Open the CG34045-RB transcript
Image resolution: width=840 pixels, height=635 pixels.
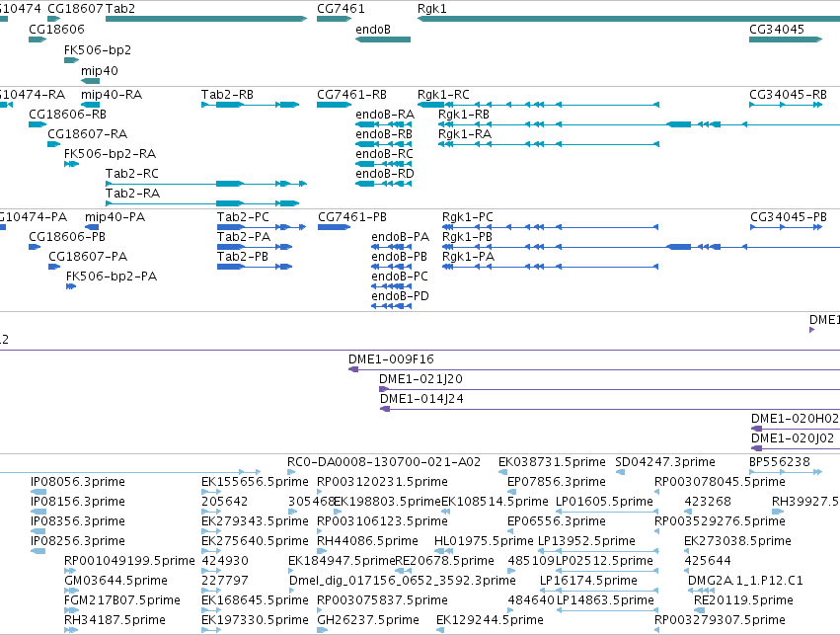[786, 105]
